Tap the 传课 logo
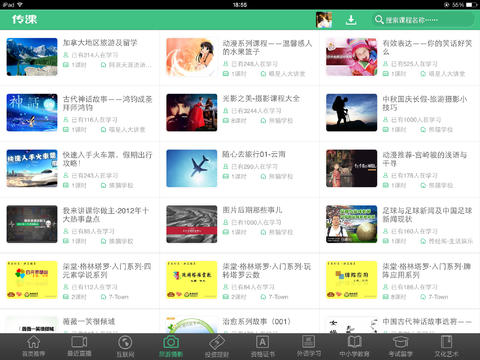 (24, 19)
